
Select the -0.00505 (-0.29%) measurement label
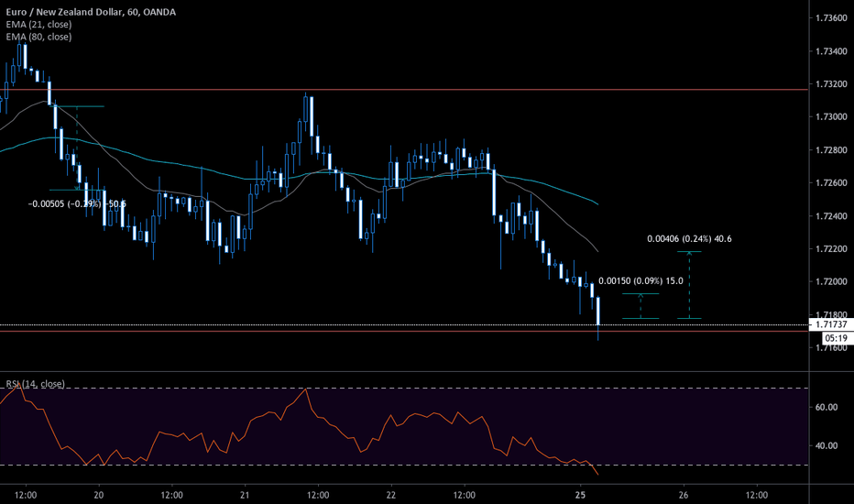pos(77,203)
